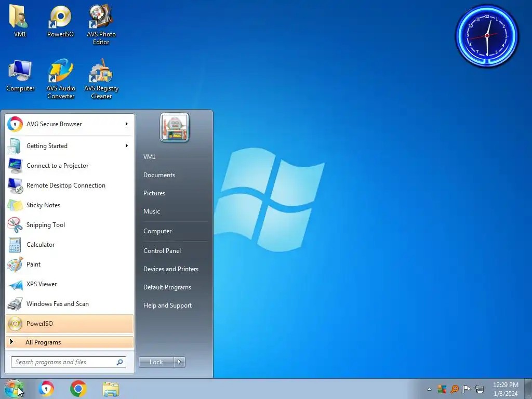This screenshot has height=399, width=532.
Task: Open AVG Secure Browser from Start menu
Action: click(x=70, y=124)
